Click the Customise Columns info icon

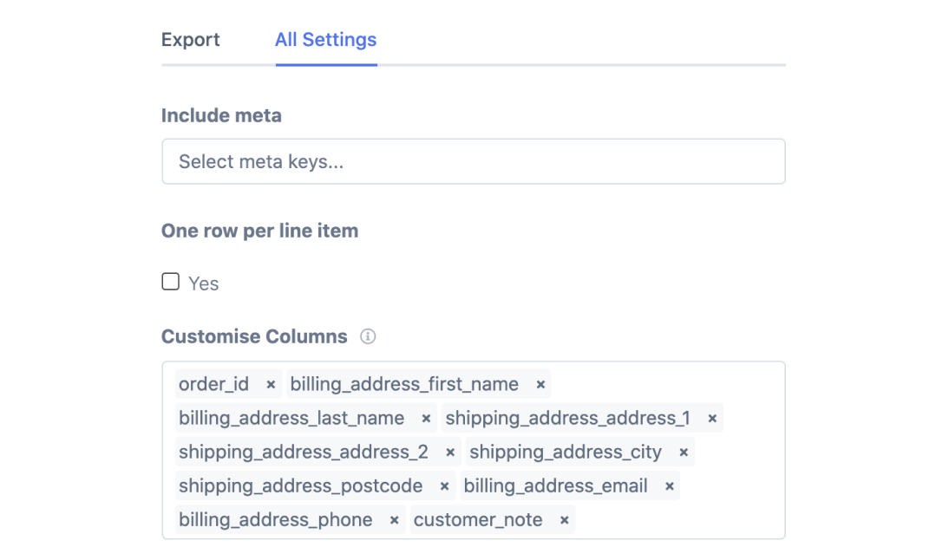pos(368,336)
